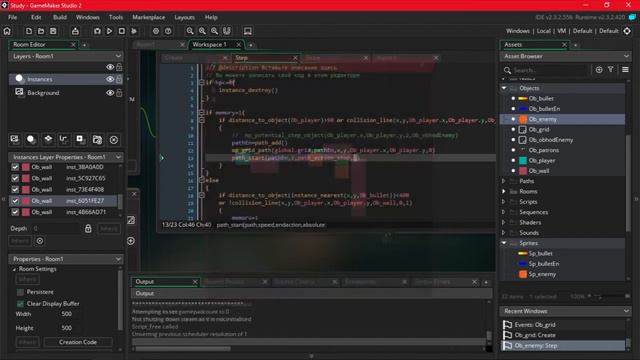Start debugging with the bug icon
Screen dimensions: 640x360
tap(97, 31)
